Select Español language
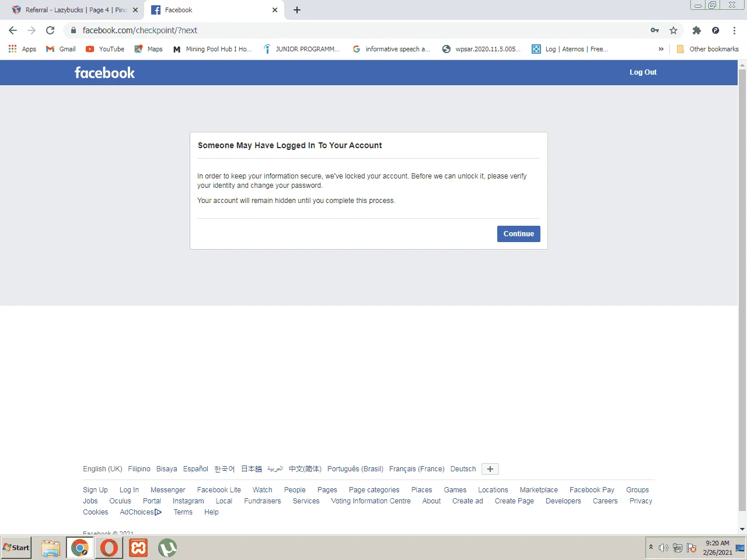747x560 pixels. click(196, 469)
